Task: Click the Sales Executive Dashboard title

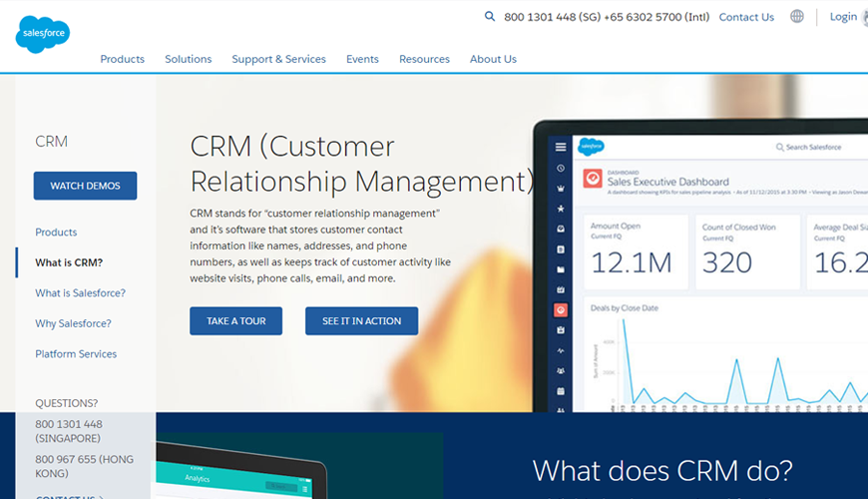Action: coord(667,182)
